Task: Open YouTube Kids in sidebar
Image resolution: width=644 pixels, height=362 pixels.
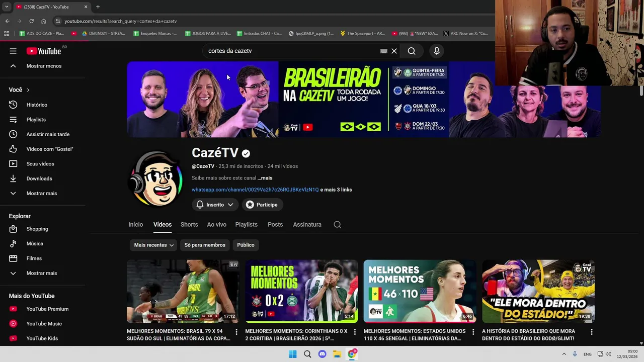Action: point(43,338)
